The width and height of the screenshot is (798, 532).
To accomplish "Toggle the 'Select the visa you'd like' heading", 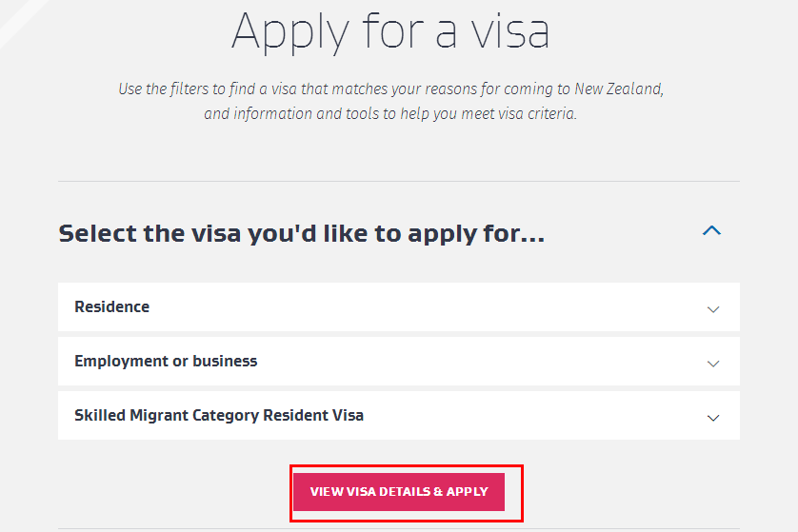I will coord(301,233).
